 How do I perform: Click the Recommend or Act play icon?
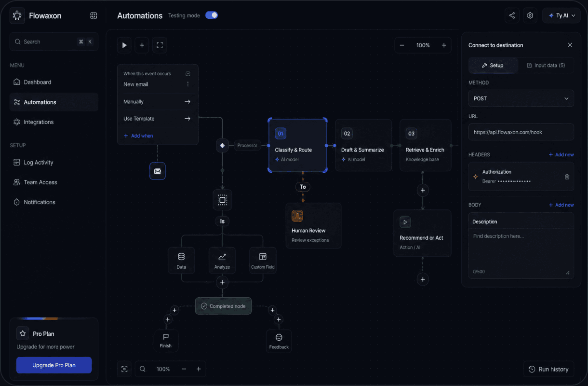coord(405,222)
